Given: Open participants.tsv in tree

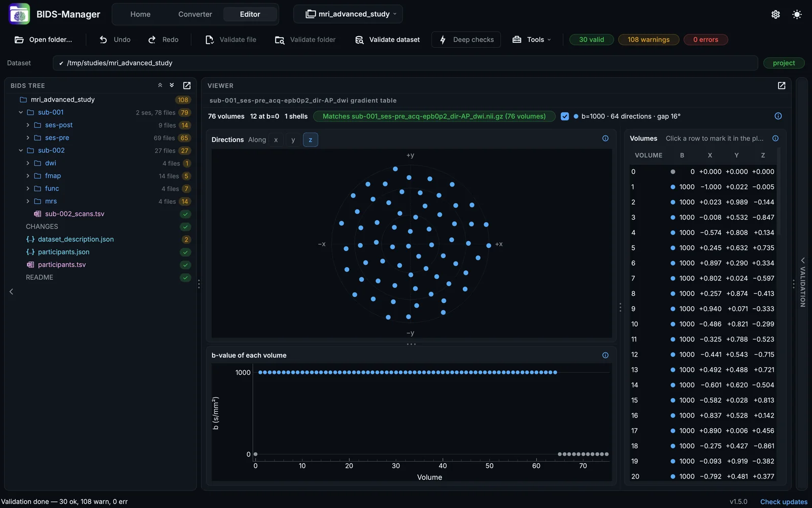Looking at the screenshot, I should (x=62, y=265).
